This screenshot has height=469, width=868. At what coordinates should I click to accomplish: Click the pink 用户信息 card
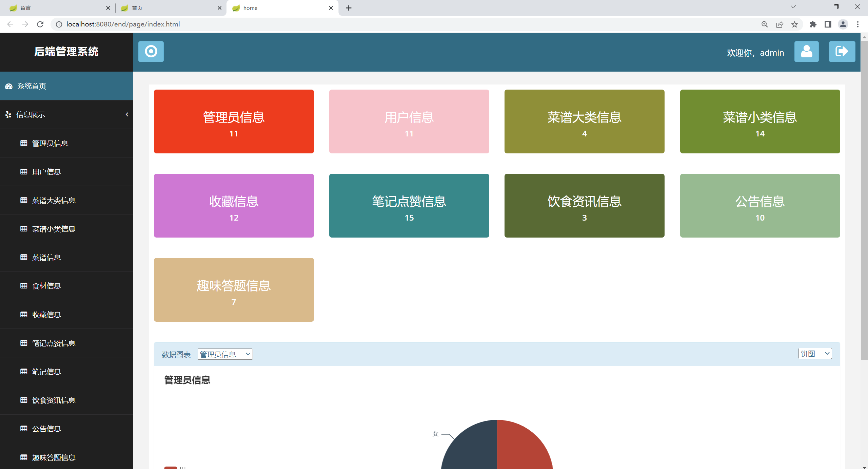(409, 121)
